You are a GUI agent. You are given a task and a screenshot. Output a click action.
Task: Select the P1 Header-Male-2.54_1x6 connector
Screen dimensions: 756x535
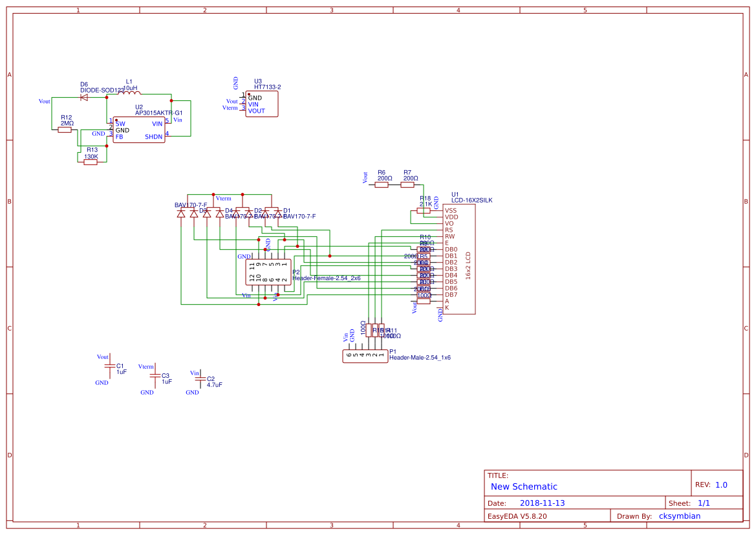(365, 356)
